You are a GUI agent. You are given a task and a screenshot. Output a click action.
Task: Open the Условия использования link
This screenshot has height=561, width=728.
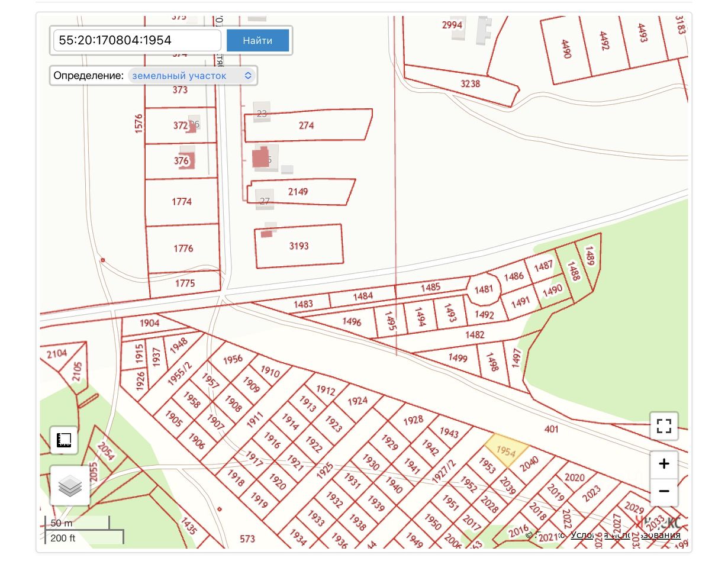(625, 535)
